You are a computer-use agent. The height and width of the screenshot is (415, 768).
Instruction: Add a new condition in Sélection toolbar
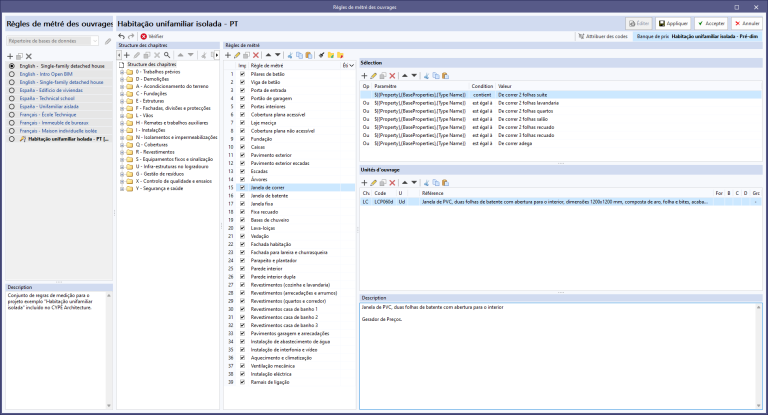[x=364, y=76]
